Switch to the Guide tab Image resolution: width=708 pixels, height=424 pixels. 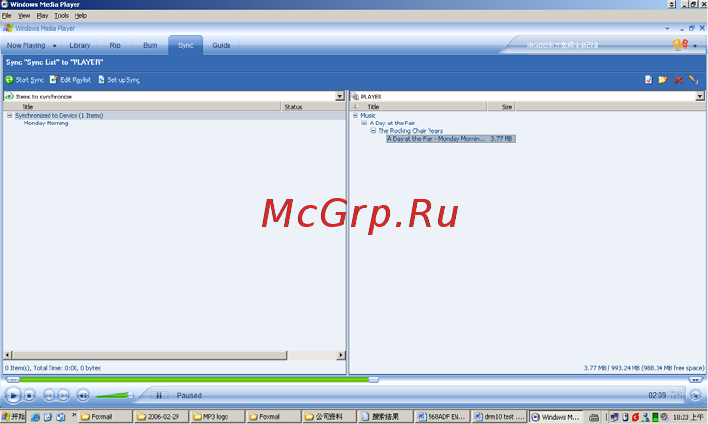(x=221, y=45)
